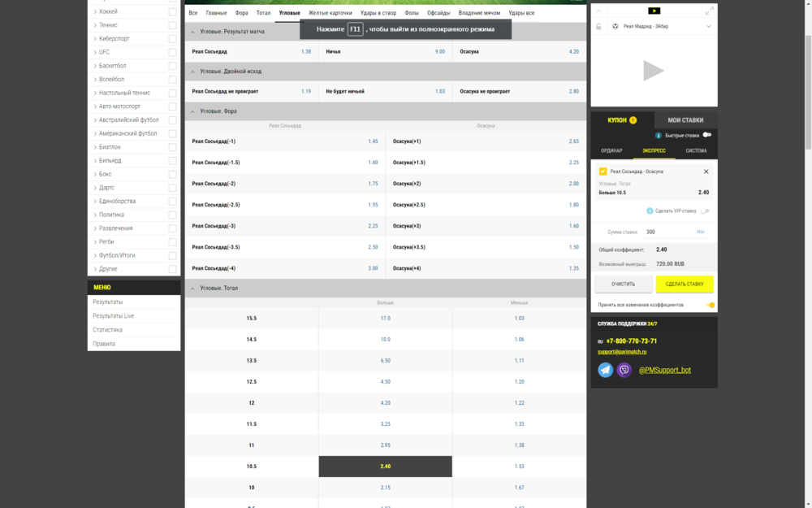The height and width of the screenshot is (508, 812).
Task: Open the Желтые карточки tab
Action: point(330,13)
